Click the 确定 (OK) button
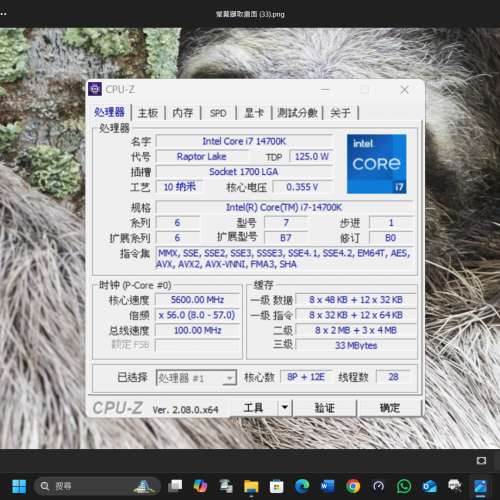The width and height of the screenshot is (500, 500). pos(390,408)
